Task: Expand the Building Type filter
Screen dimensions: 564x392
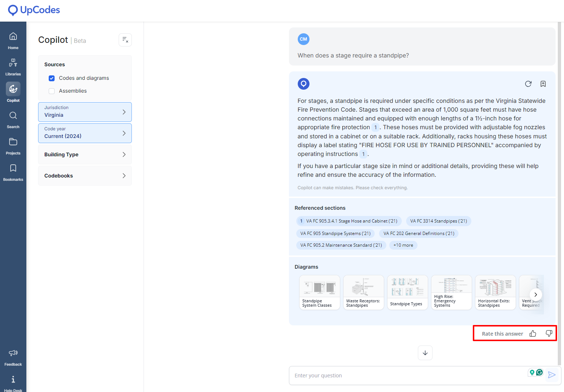Action: click(85, 154)
